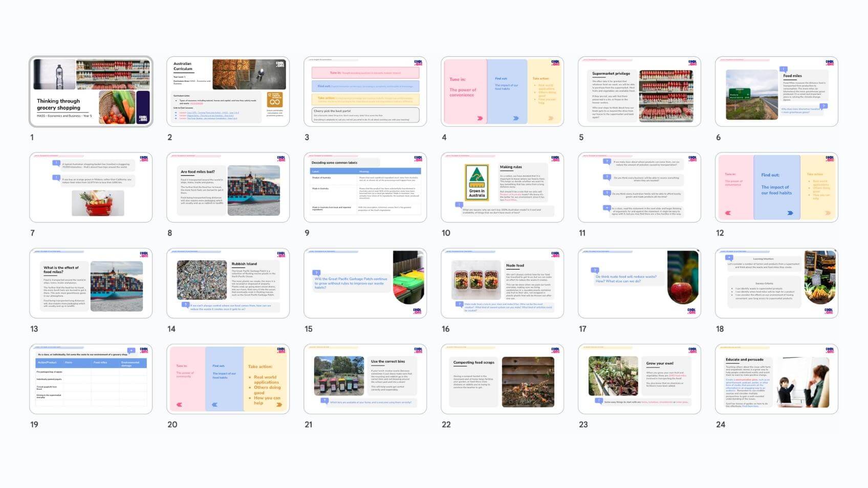Click blue forward arrow on slide 12

(790, 213)
